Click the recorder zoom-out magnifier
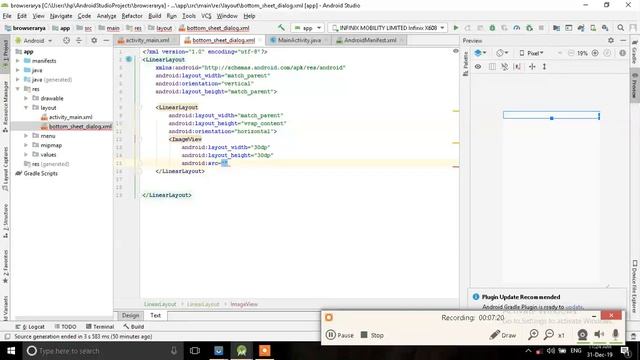The height and width of the screenshot is (360, 640). tap(549, 335)
